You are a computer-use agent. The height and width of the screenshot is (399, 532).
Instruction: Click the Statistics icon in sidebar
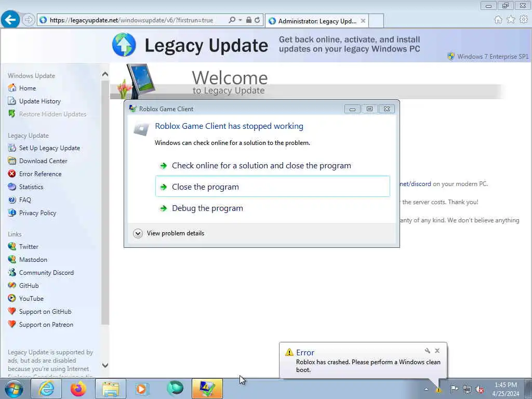[x=12, y=187]
